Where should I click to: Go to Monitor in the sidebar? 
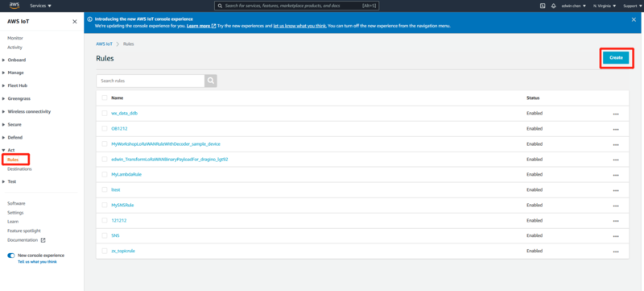click(15, 38)
